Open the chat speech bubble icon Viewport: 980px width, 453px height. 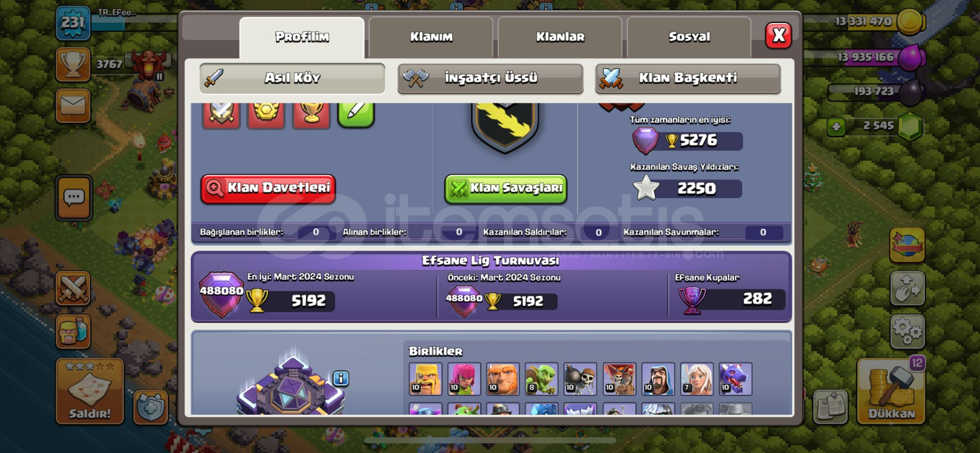click(x=74, y=198)
